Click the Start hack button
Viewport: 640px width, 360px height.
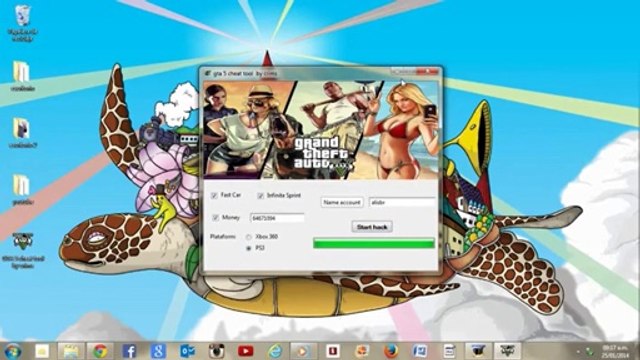372,227
